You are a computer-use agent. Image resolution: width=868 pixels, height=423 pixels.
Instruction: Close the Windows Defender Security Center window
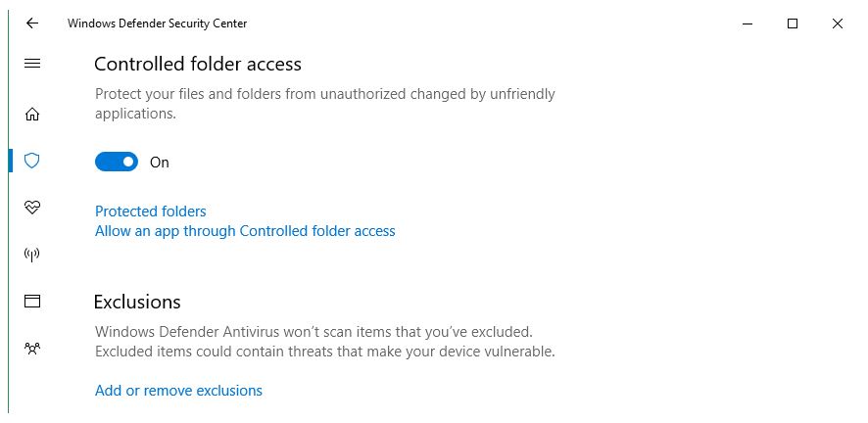point(838,23)
